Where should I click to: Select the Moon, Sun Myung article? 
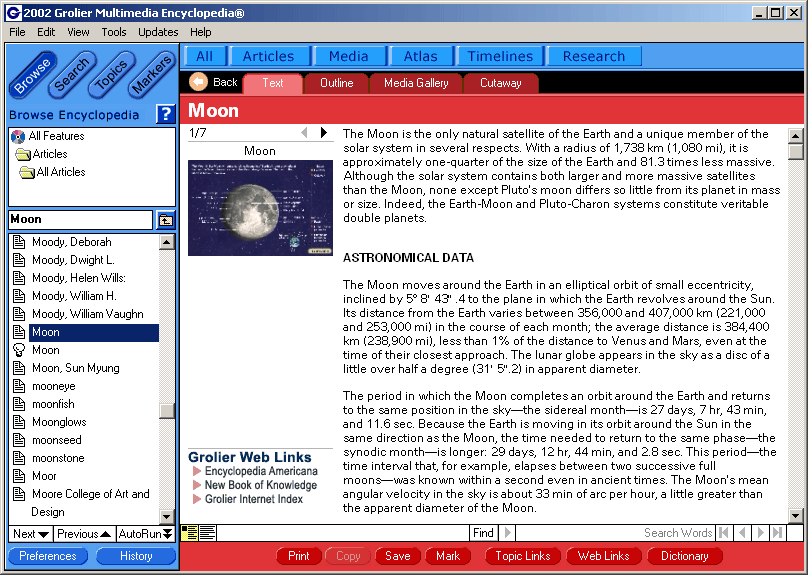[76, 368]
